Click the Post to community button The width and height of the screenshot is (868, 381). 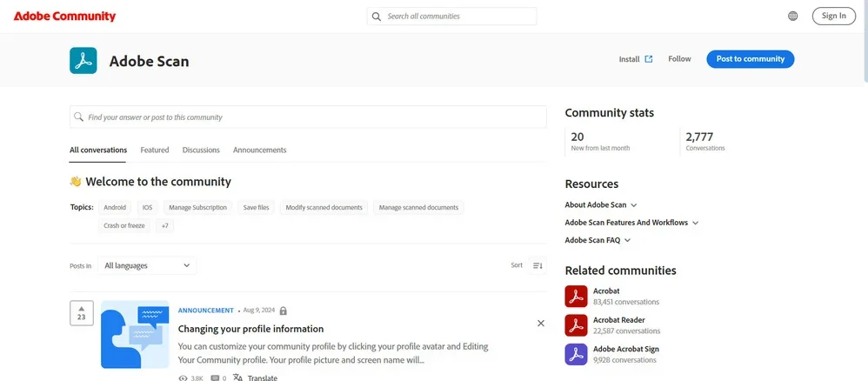click(750, 59)
